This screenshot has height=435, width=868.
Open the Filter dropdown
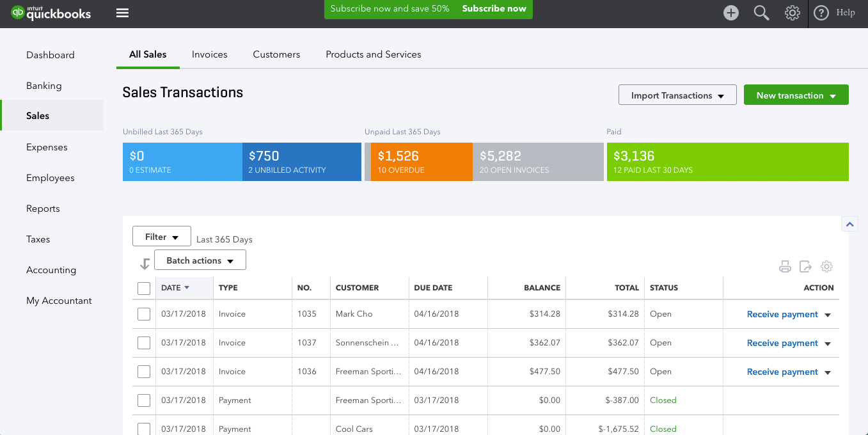pyautogui.click(x=161, y=236)
